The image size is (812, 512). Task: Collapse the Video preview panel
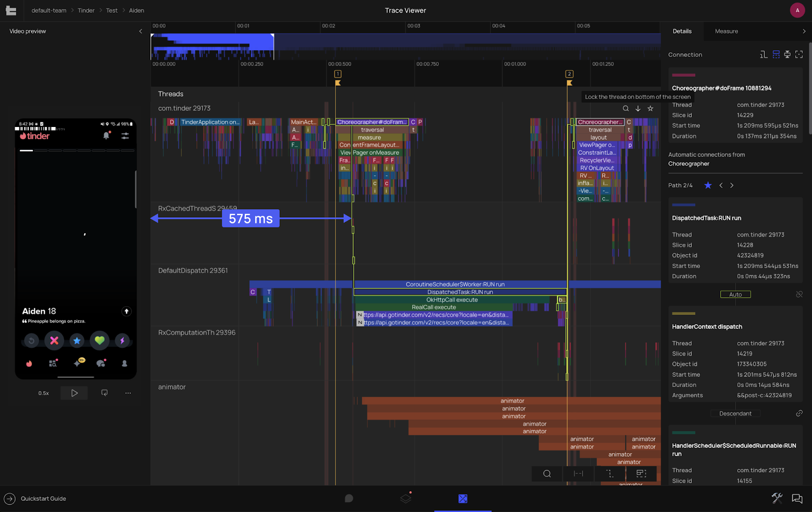point(141,31)
